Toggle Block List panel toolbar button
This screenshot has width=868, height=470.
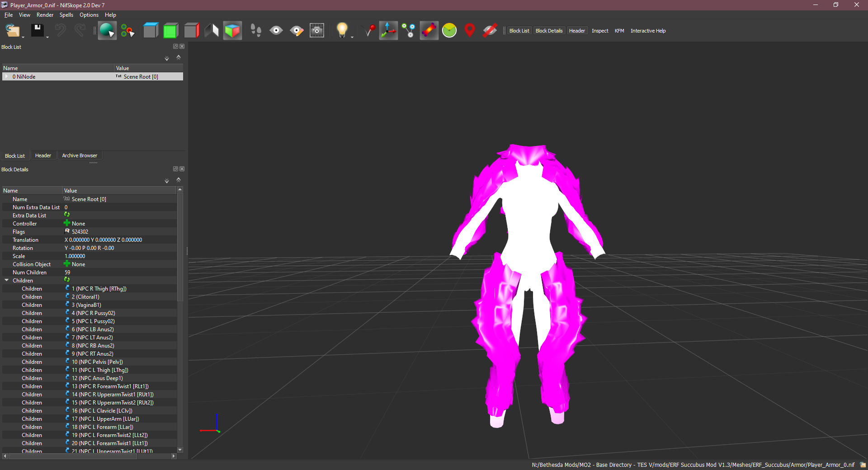pos(519,31)
